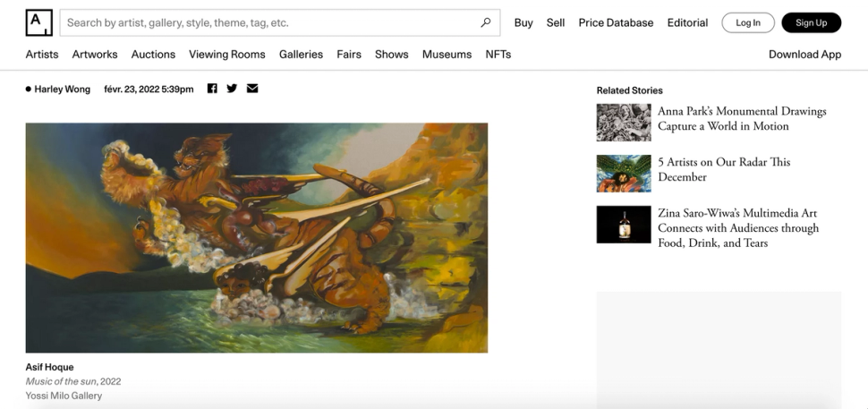Open Asif Hoque artist link
The image size is (868, 409).
[x=49, y=367]
